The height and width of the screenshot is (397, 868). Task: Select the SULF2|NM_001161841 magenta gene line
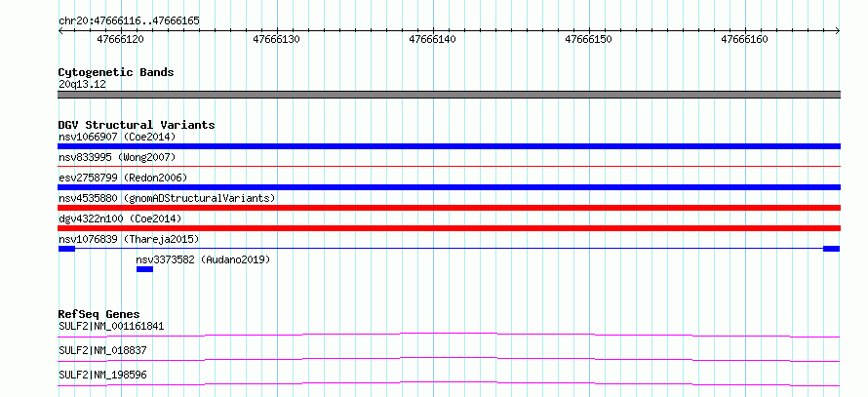tap(449, 335)
